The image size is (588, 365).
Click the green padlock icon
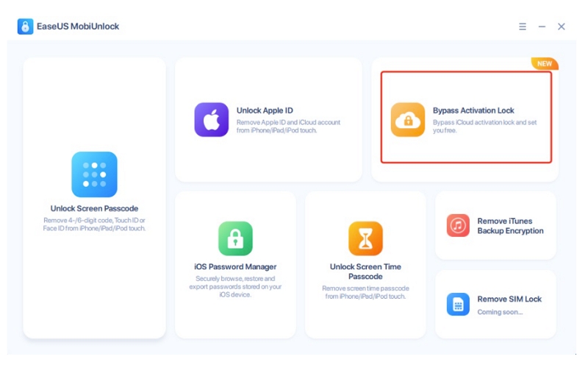coord(235,238)
